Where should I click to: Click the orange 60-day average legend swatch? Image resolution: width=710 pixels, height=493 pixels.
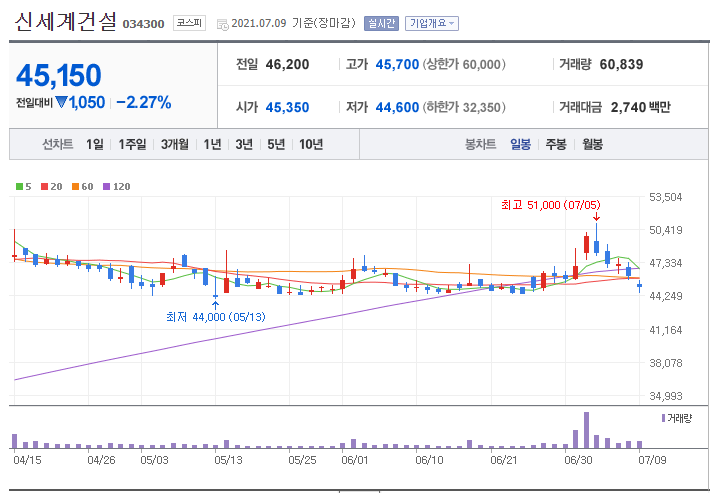75,187
